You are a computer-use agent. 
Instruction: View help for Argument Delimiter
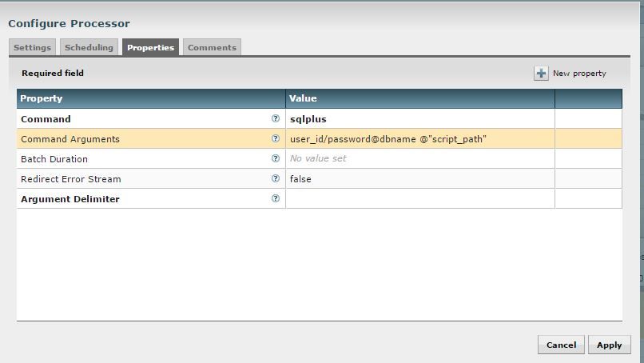(x=275, y=198)
